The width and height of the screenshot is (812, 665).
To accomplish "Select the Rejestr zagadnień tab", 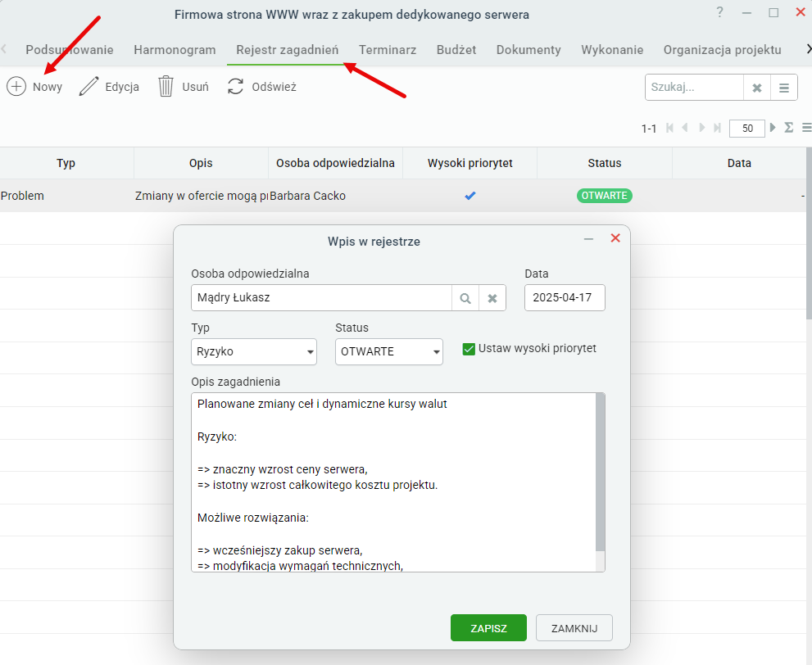I will 288,50.
